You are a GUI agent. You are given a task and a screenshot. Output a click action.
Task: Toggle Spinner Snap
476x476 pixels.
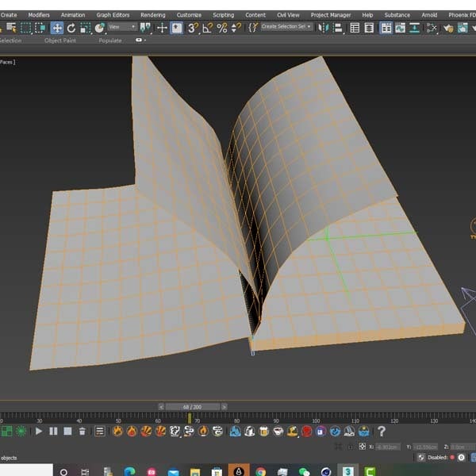click(x=236, y=28)
